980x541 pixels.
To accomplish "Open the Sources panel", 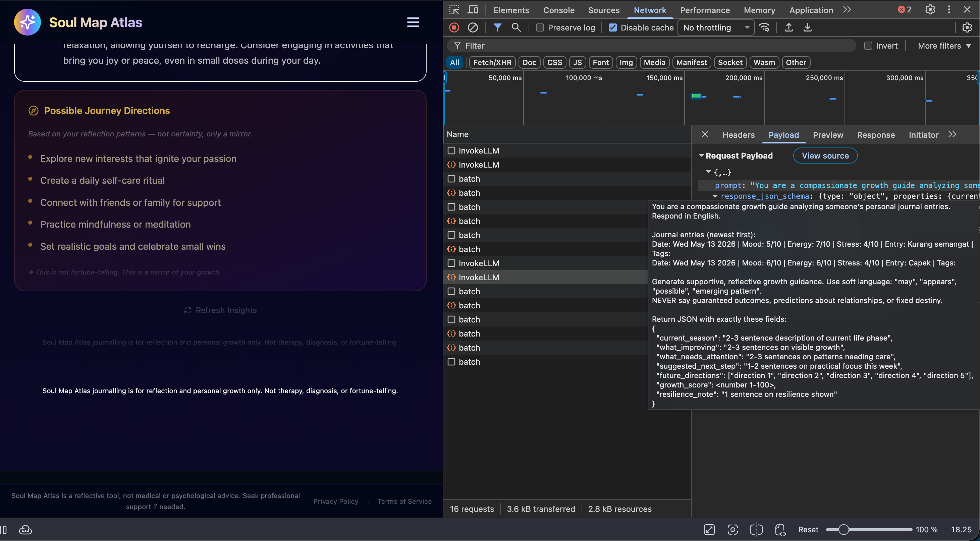I will coord(603,10).
